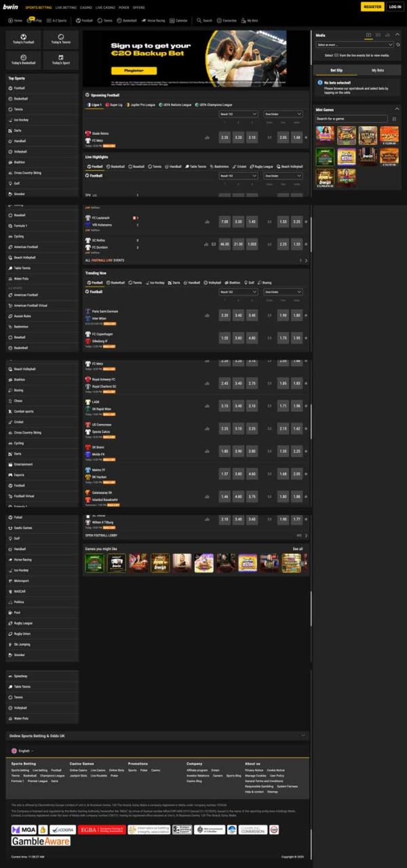Open the Today's Tennis tile
This screenshot has height=868, width=407.
pyautogui.click(x=61, y=39)
